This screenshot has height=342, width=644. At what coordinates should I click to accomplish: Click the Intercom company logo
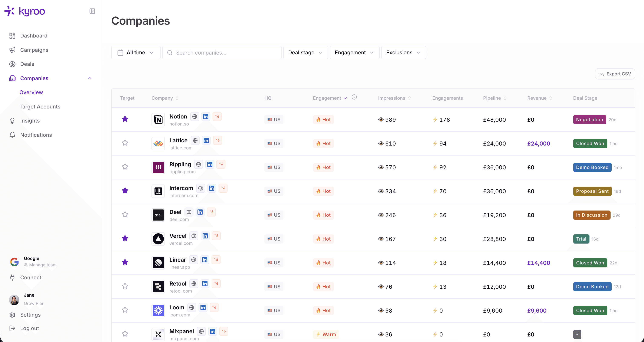coord(158,191)
